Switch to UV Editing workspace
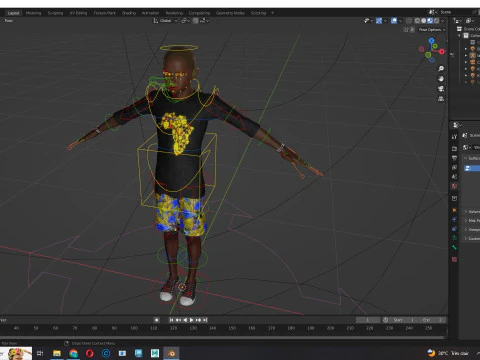The image size is (480, 360). coord(78,13)
